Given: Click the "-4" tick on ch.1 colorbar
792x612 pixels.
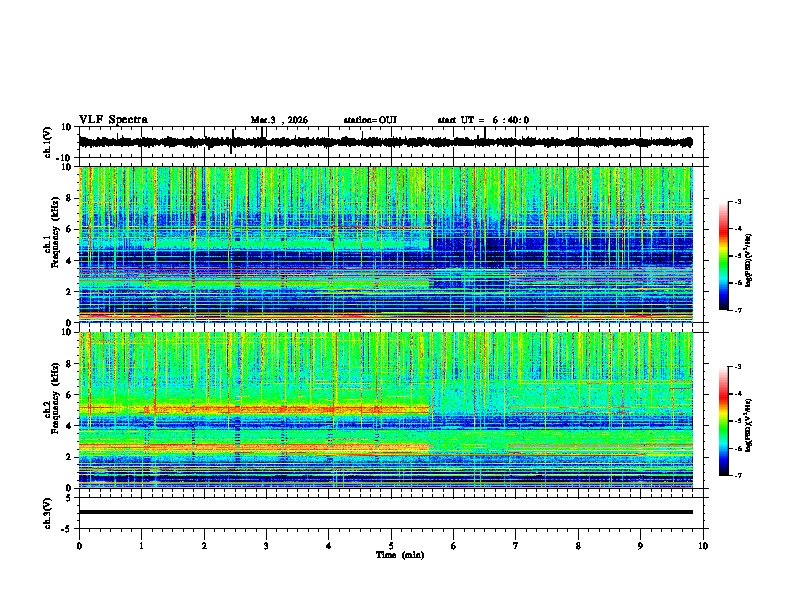Looking at the screenshot, I should (x=737, y=229).
